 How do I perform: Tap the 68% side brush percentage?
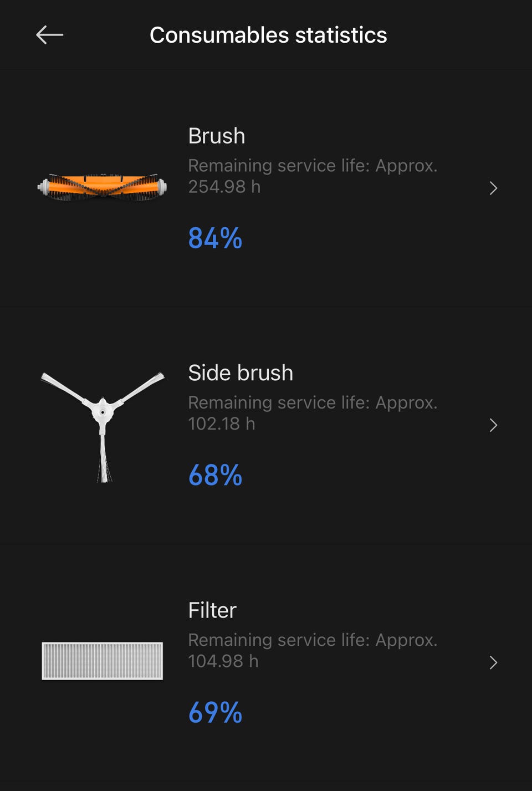[215, 476]
